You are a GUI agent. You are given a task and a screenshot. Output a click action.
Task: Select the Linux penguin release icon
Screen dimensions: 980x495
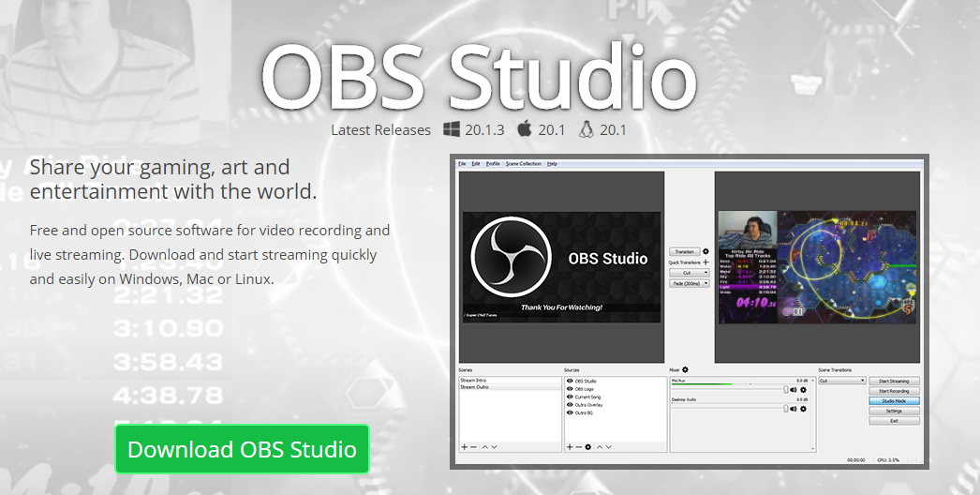(586, 129)
